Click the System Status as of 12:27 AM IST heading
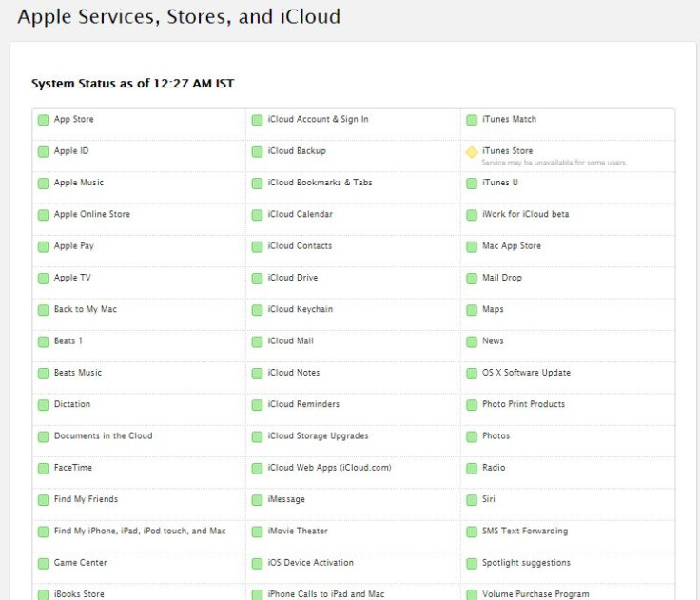 click(x=132, y=84)
